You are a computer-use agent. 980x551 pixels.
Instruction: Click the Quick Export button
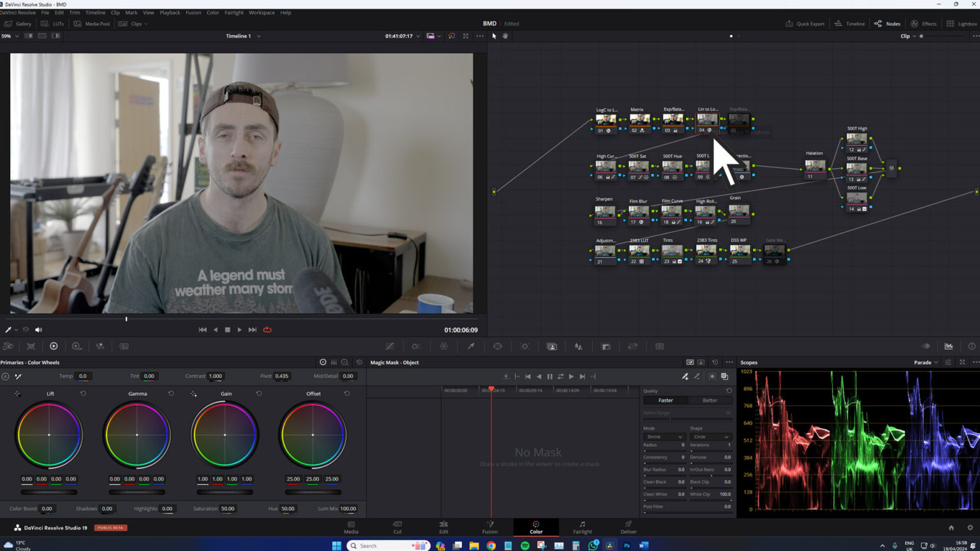click(x=805, y=24)
